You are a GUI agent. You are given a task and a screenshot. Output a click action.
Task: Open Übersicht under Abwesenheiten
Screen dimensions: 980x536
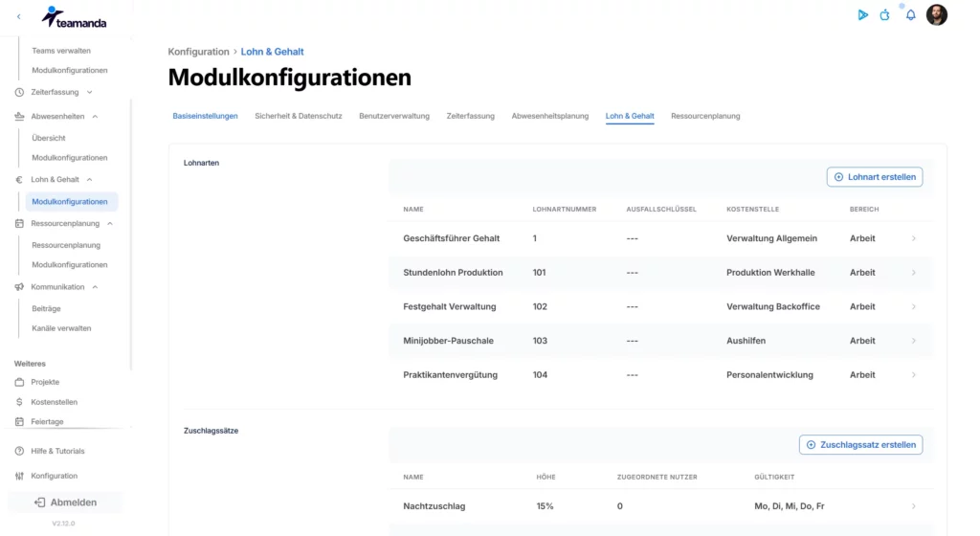[48, 138]
